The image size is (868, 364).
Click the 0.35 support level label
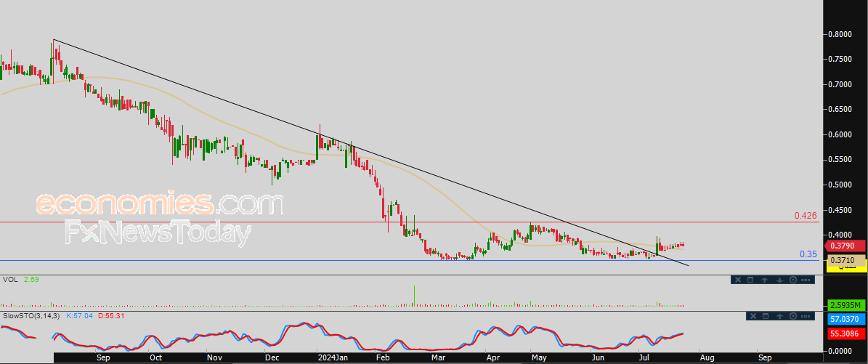808,254
